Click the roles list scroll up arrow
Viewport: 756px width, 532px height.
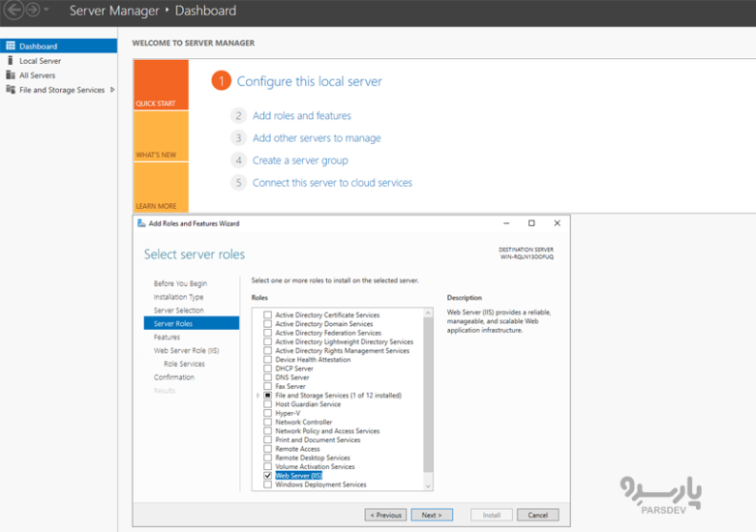click(x=428, y=313)
